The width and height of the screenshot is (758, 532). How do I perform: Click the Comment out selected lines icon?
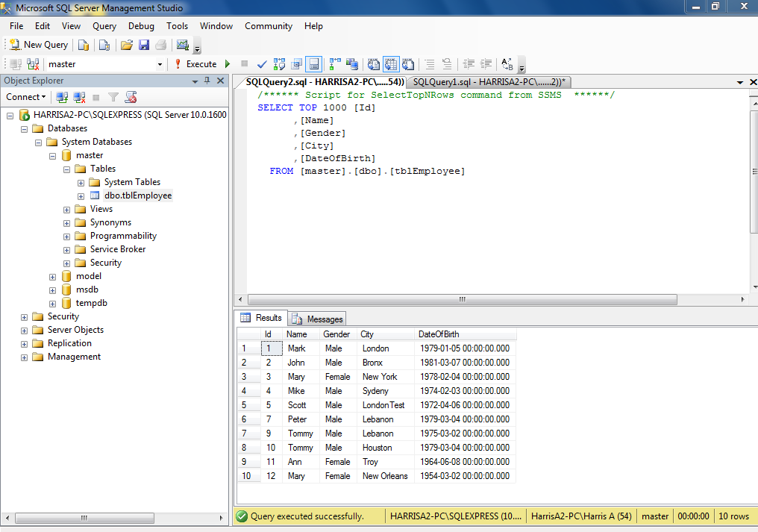point(429,64)
